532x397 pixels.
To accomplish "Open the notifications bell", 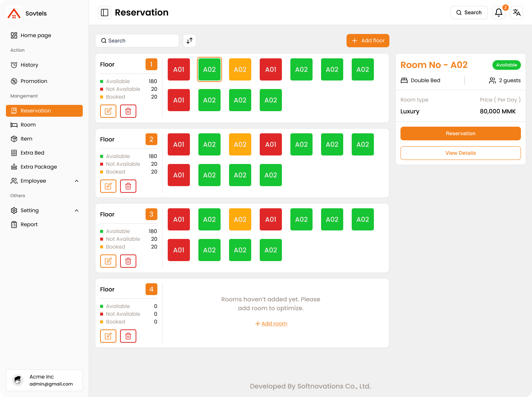I will (498, 13).
